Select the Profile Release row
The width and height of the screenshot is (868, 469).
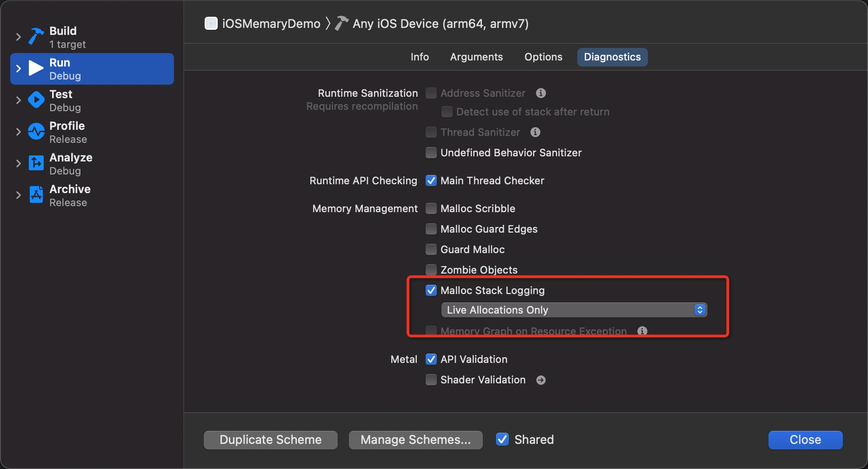[x=92, y=132]
